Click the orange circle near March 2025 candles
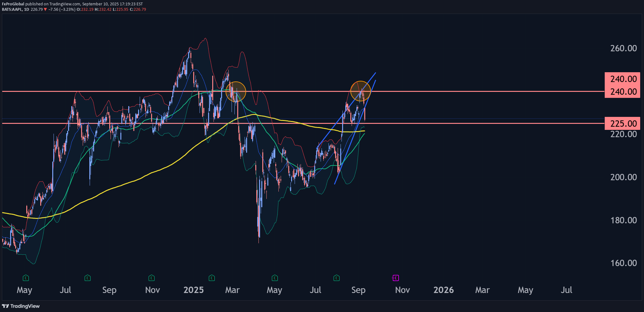 [x=236, y=92]
